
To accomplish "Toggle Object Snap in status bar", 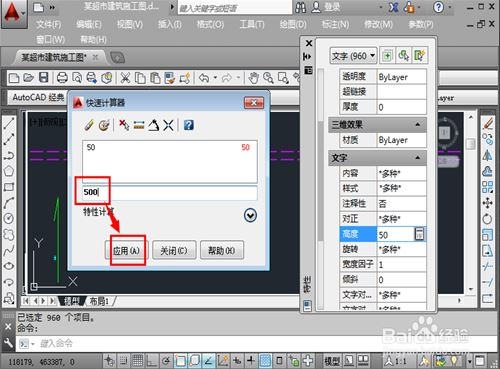I will click(x=180, y=360).
